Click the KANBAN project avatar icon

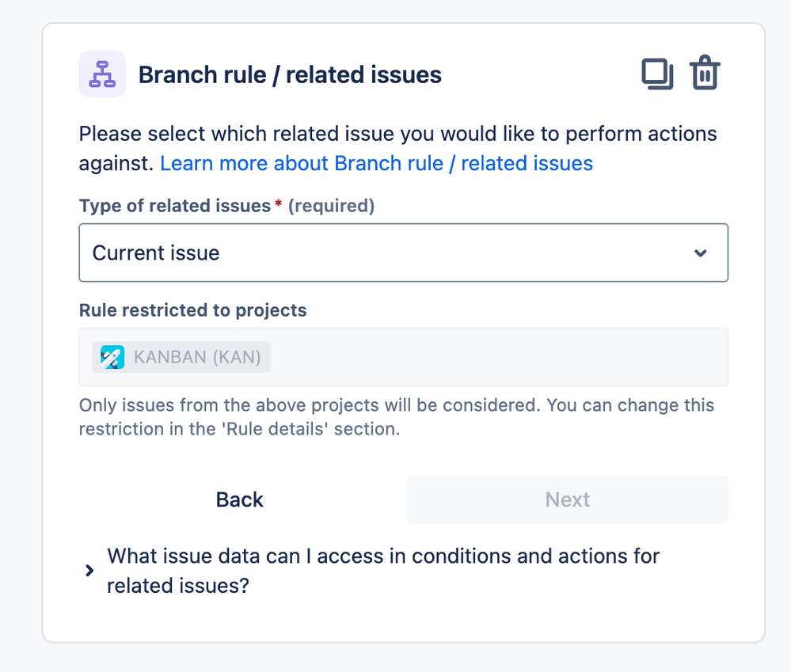(x=112, y=358)
